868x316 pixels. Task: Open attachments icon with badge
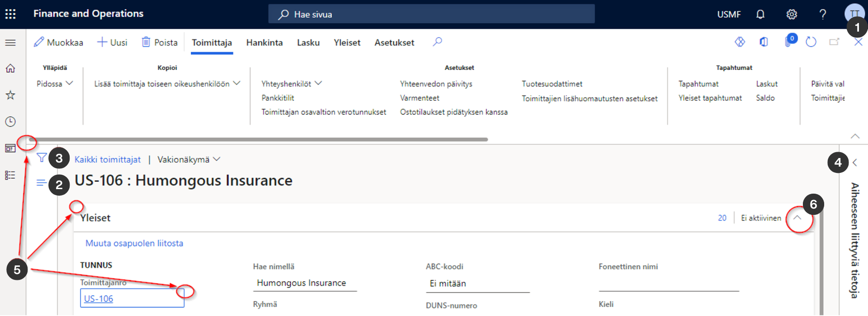(790, 41)
